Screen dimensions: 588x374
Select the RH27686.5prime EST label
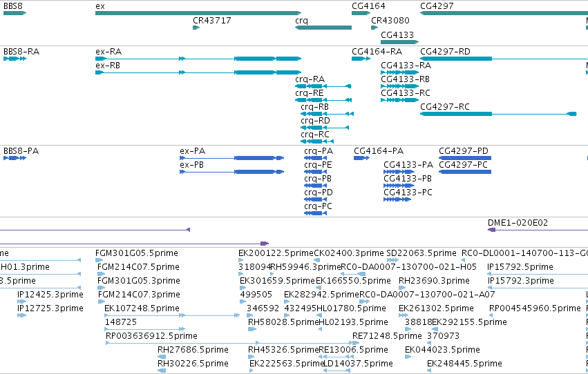click(193, 350)
